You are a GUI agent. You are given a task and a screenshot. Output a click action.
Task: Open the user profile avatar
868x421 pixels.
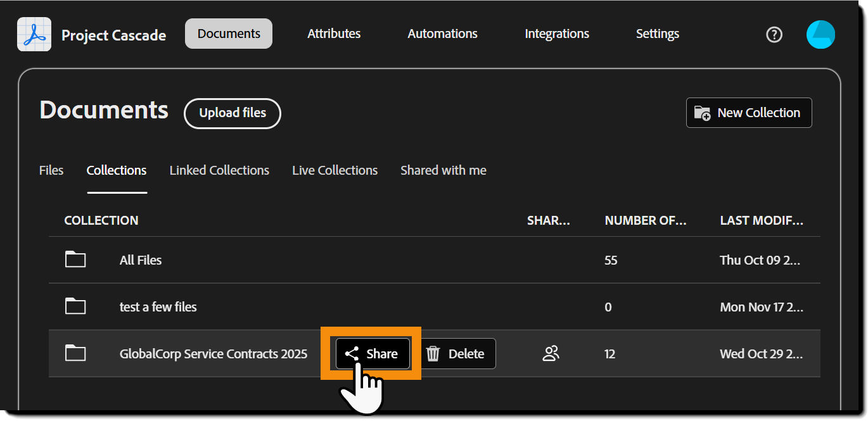point(820,34)
